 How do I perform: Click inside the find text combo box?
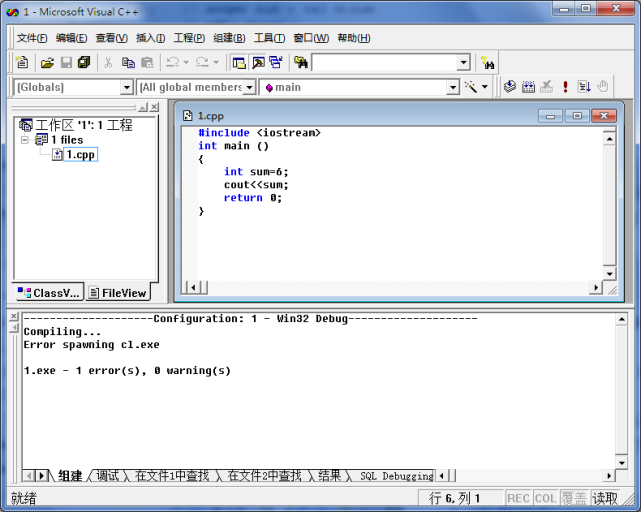(385, 63)
